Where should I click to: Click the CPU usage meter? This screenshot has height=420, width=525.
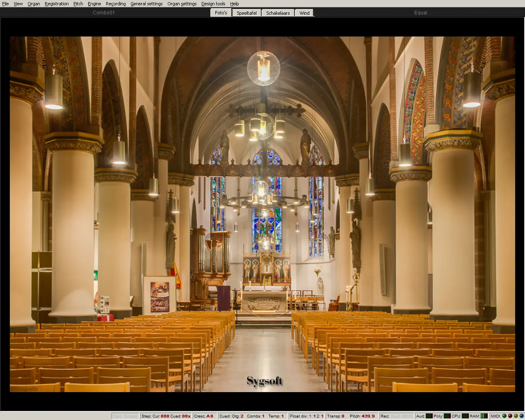pyautogui.click(x=465, y=416)
